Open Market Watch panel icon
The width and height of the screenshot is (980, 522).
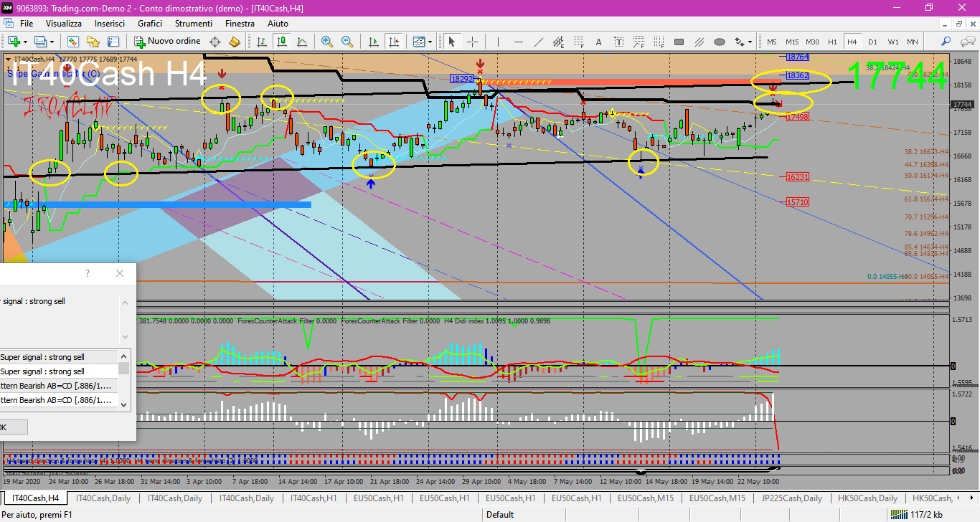coord(73,42)
